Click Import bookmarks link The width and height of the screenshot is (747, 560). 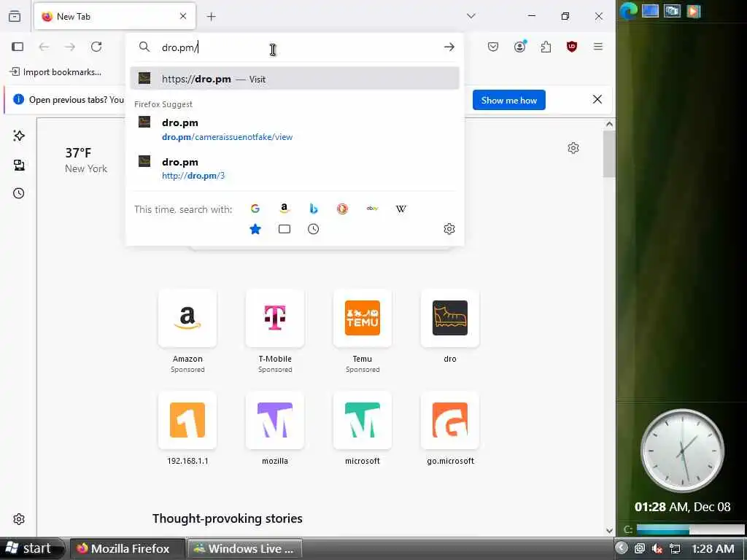(55, 72)
